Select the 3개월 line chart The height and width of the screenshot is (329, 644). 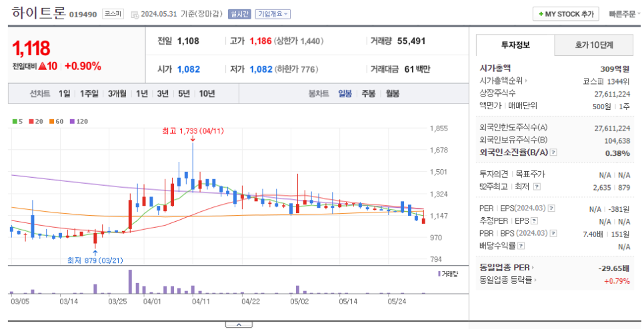click(117, 94)
